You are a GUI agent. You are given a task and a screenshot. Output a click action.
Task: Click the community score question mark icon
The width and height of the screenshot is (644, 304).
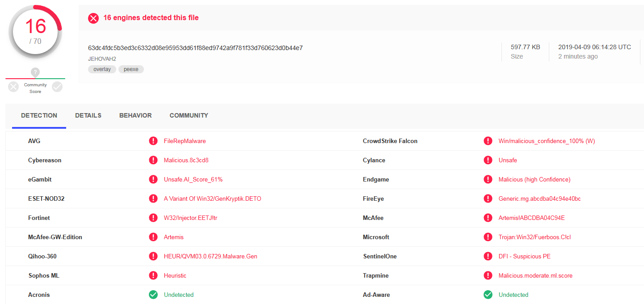pyautogui.click(x=35, y=72)
